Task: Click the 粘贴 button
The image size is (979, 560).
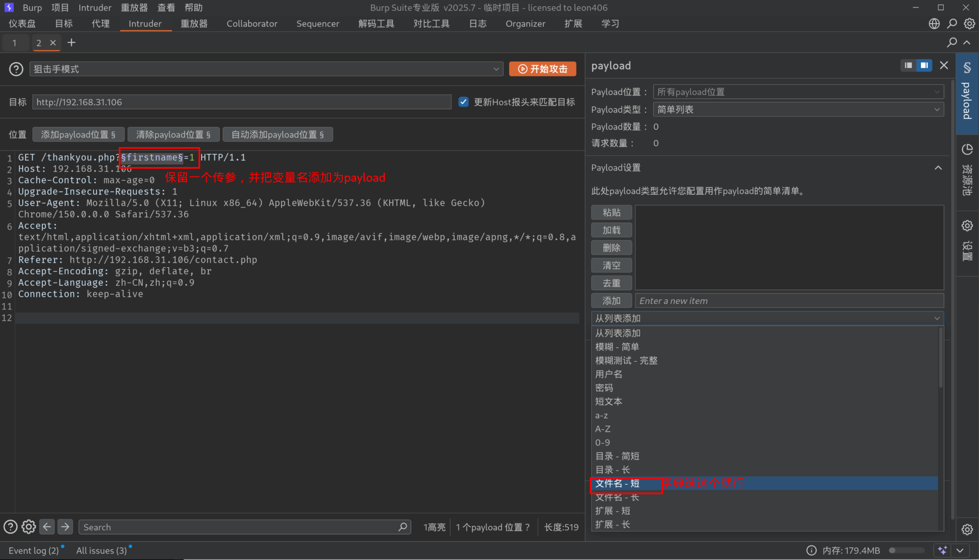Action: click(611, 212)
